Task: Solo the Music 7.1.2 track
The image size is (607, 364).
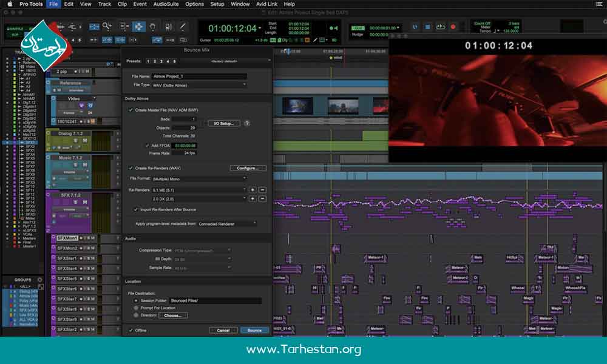Action: 75,165
